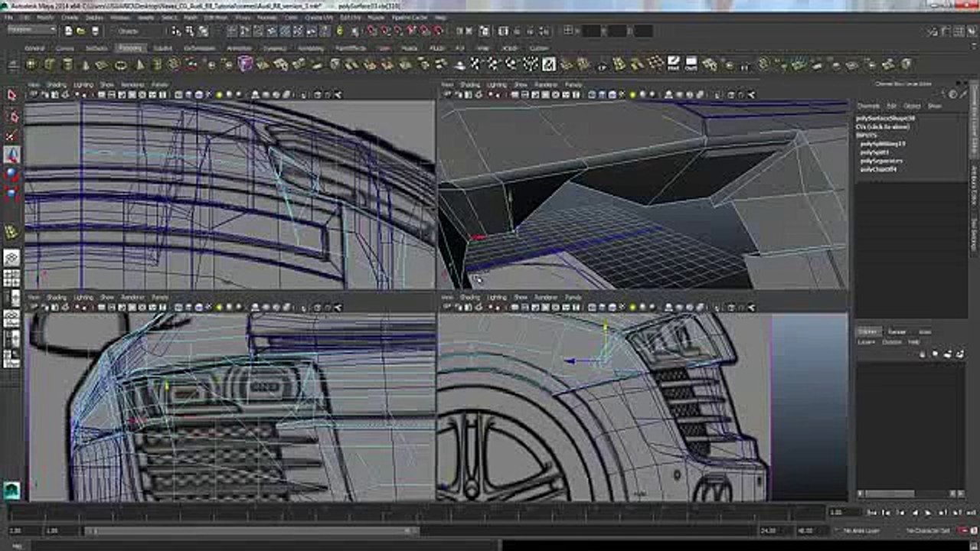Open the Render View window icon
The width and height of the screenshot is (980, 551).
click(x=503, y=31)
